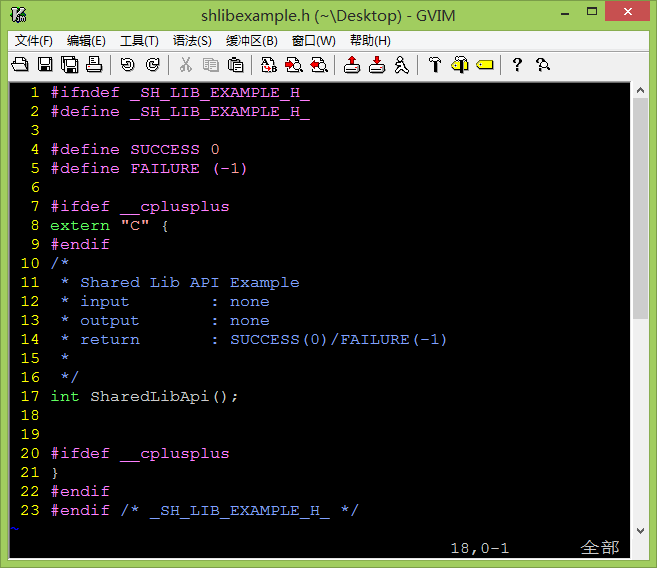Click 'SharedLibApi();' on line 17
The width and height of the screenshot is (657, 568).
pyautogui.click(x=164, y=397)
